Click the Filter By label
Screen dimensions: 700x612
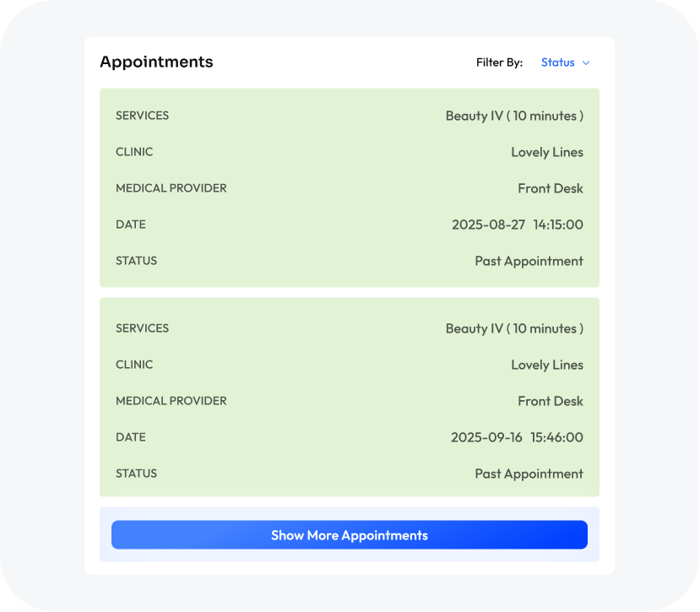coord(499,62)
